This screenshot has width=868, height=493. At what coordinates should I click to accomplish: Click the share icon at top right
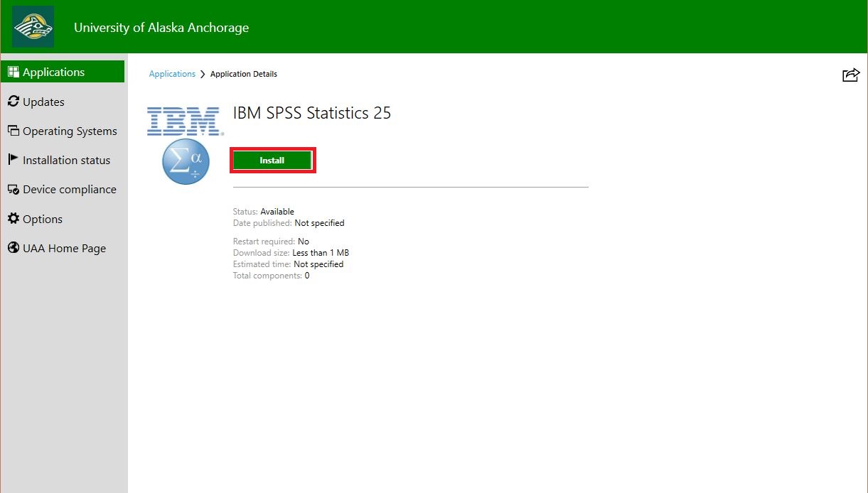point(851,75)
